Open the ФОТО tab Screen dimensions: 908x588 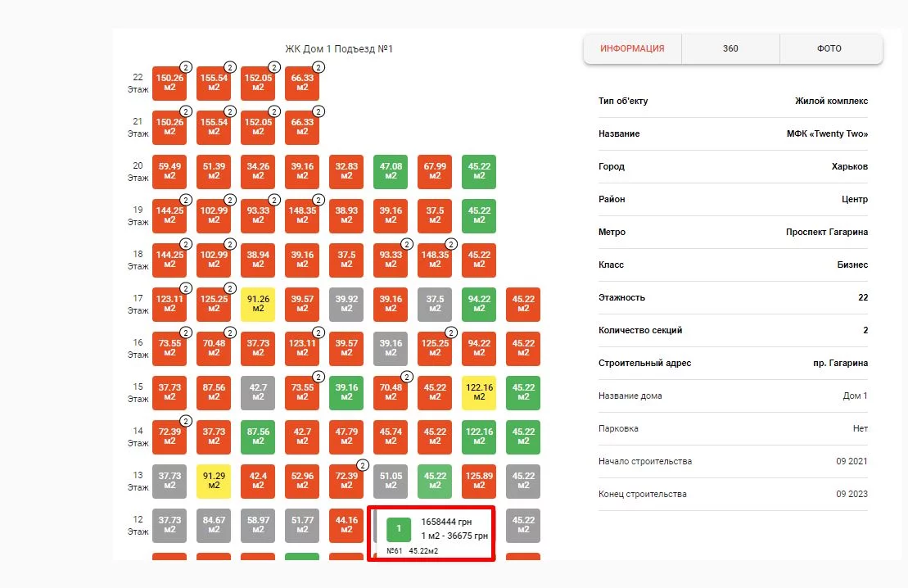829,48
